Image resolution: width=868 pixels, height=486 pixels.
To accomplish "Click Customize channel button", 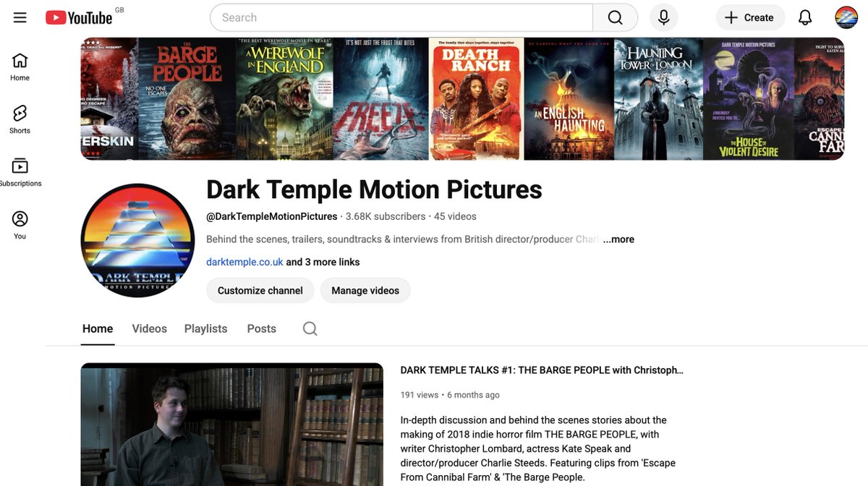I will (x=260, y=291).
